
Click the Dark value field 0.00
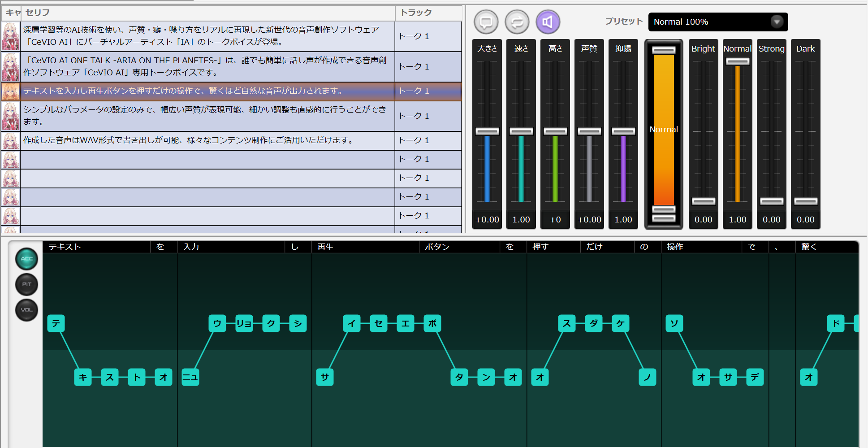tap(806, 220)
